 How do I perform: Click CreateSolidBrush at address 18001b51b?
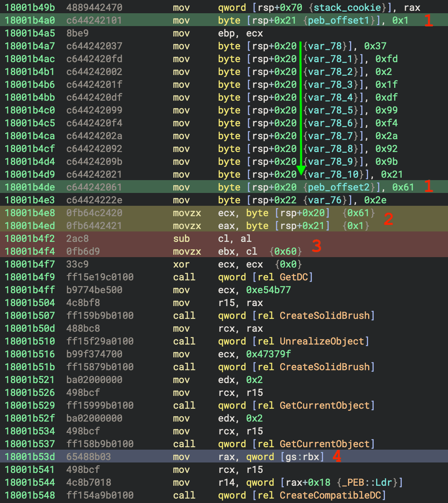(324, 367)
